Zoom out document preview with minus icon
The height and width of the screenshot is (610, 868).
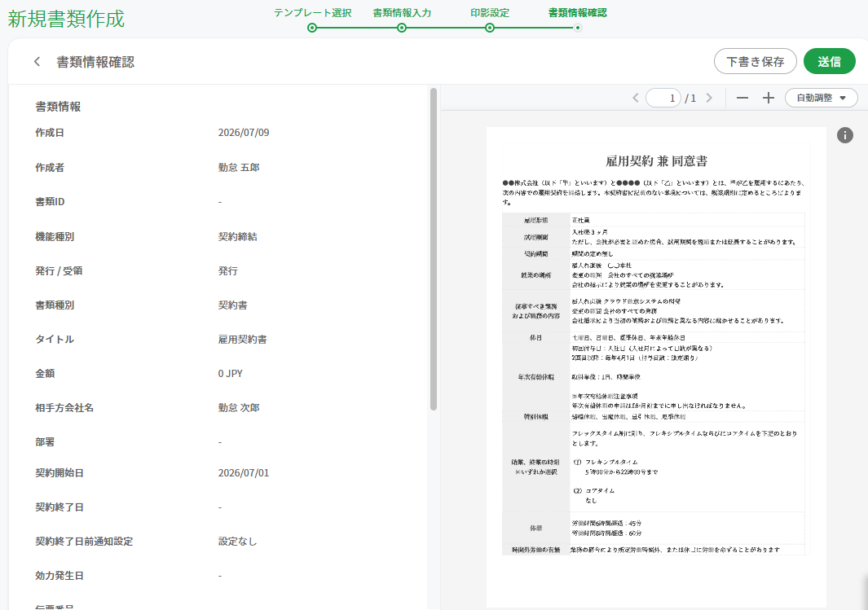[742, 98]
